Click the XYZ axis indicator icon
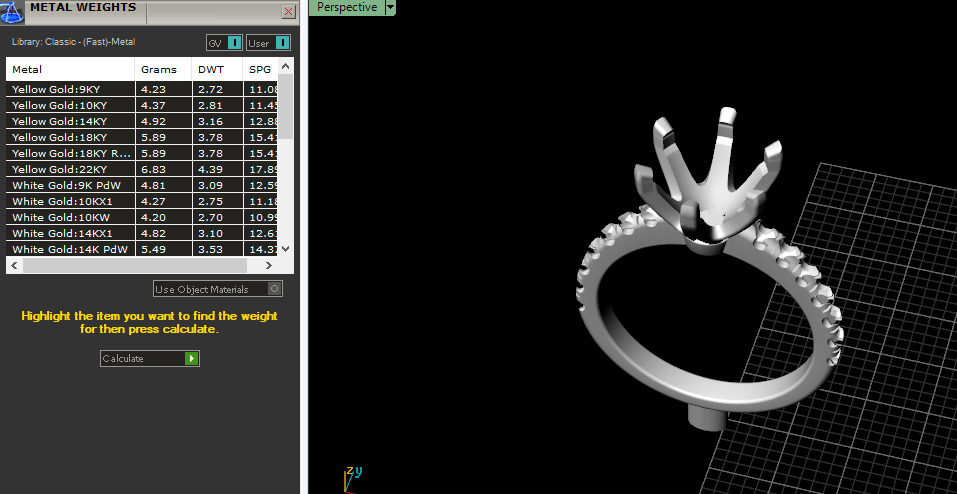This screenshot has width=957, height=494. (353, 478)
